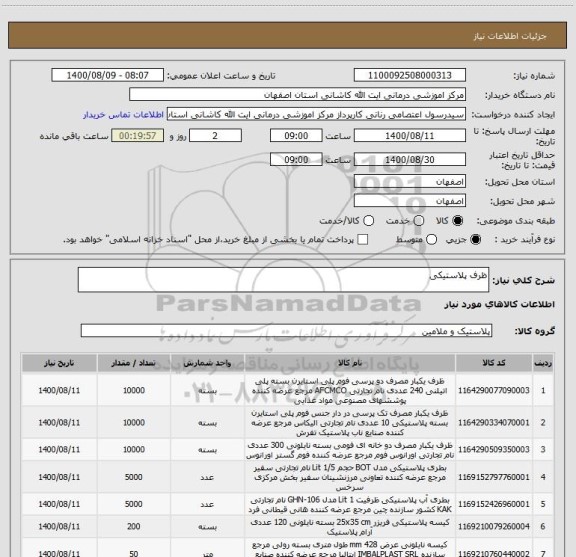Click the response deadline date 1400/08/11 field
The image size is (576, 557).
(410, 136)
